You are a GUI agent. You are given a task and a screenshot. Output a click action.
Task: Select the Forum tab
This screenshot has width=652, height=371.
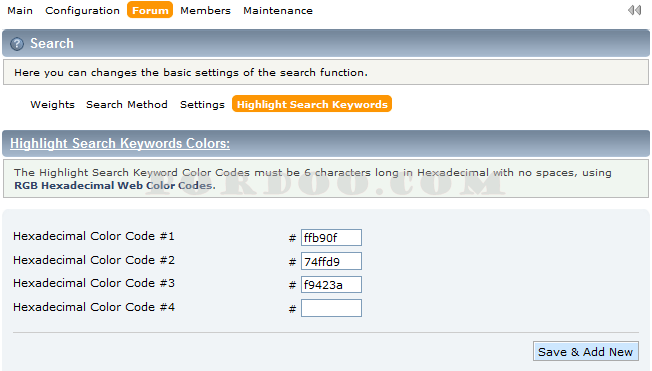150,10
